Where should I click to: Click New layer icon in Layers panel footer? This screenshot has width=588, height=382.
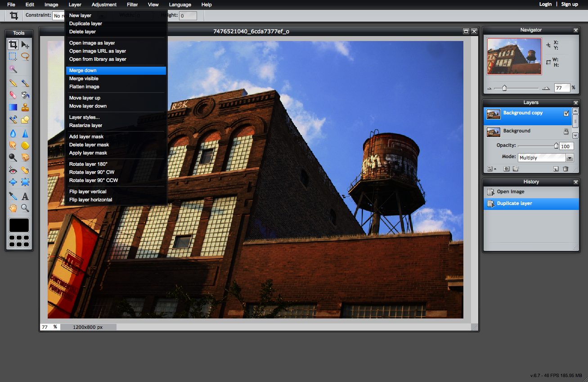[556, 169]
